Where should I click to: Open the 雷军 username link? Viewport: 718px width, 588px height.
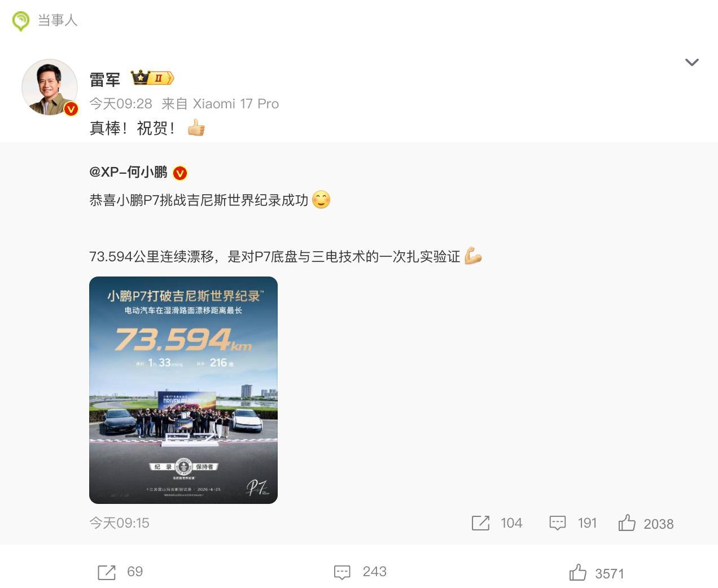(105, 79)
